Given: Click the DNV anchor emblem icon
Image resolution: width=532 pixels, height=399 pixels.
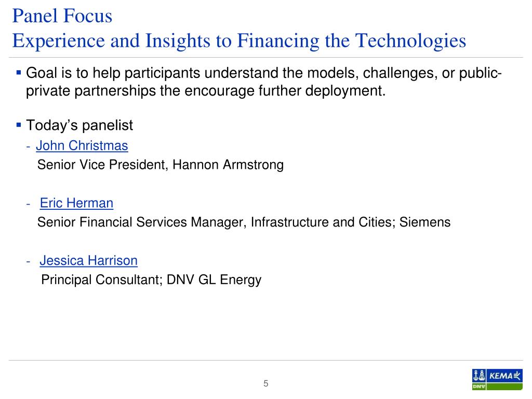Looking at the screenshot, I should click(479, 376).
